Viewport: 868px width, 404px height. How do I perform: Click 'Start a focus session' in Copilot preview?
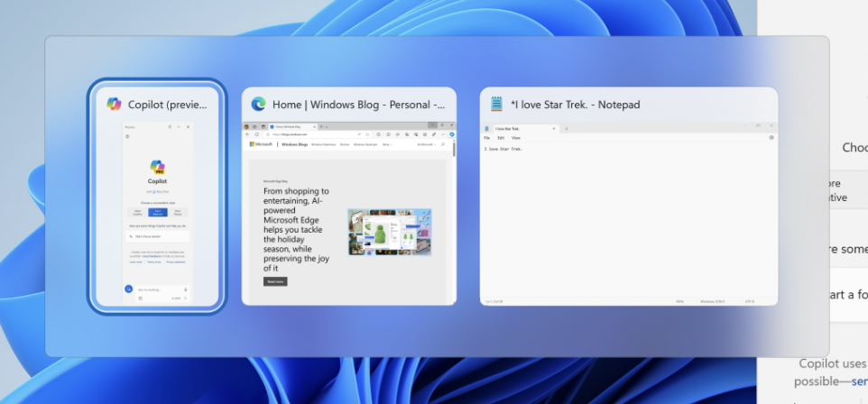pyautogui.click(x=157, y=236)
